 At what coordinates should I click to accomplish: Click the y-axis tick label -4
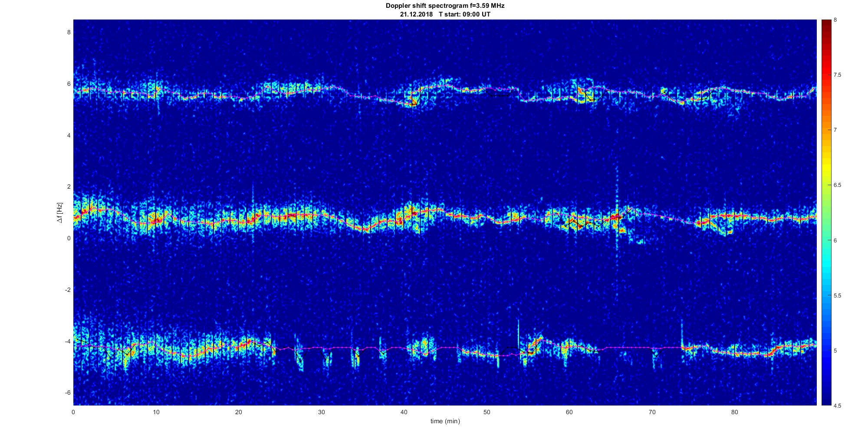67,341
